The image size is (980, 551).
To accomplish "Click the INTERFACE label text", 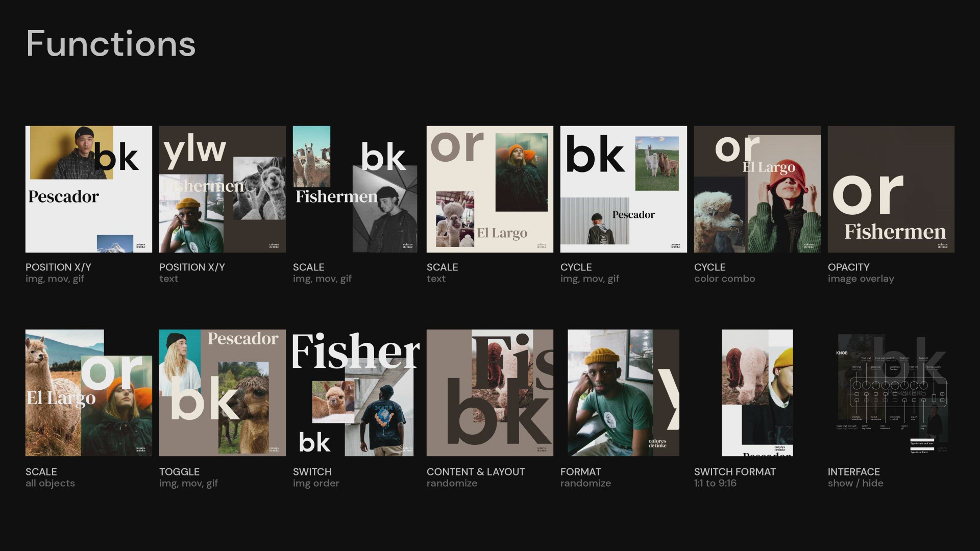I will 853,472.
